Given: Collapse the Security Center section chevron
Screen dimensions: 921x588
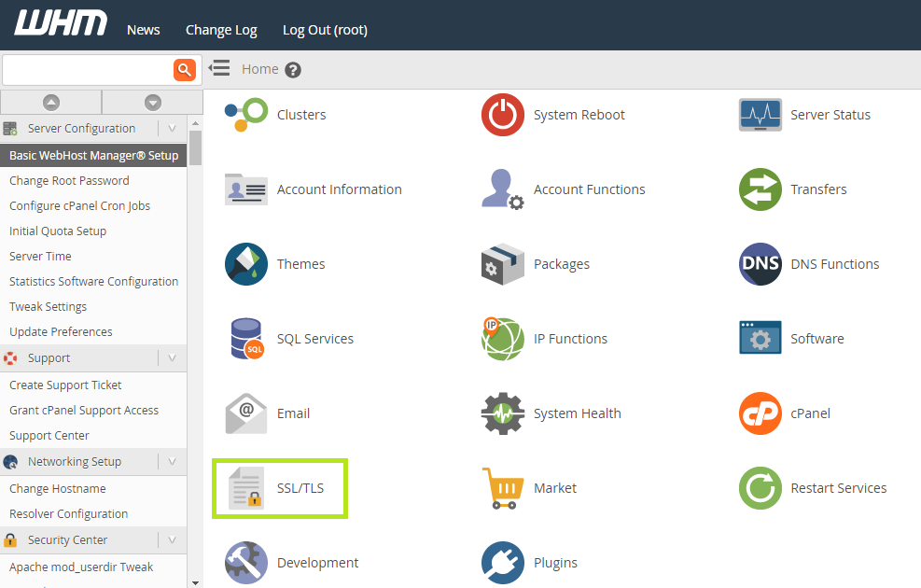Looking at the screenshot, I should click(x=172, y=539).
